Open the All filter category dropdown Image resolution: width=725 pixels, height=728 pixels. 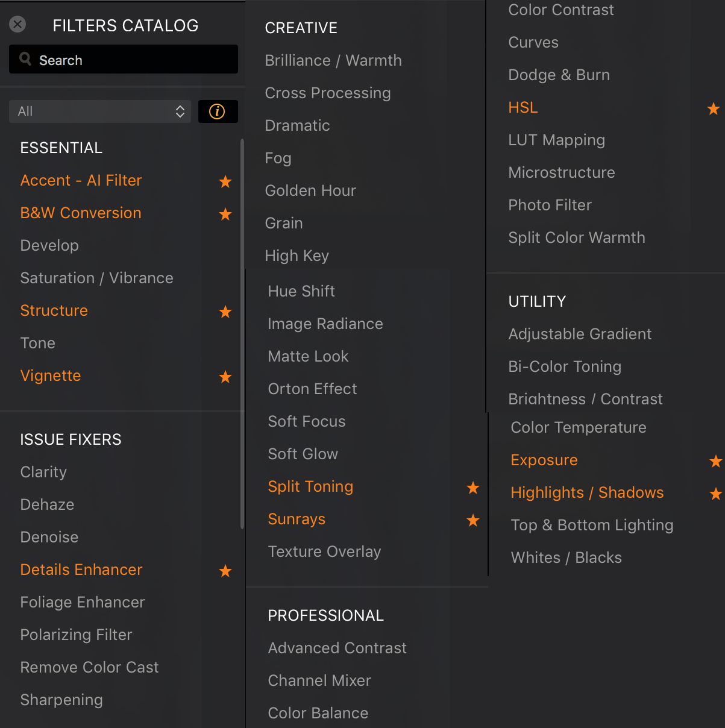[100, 111]
